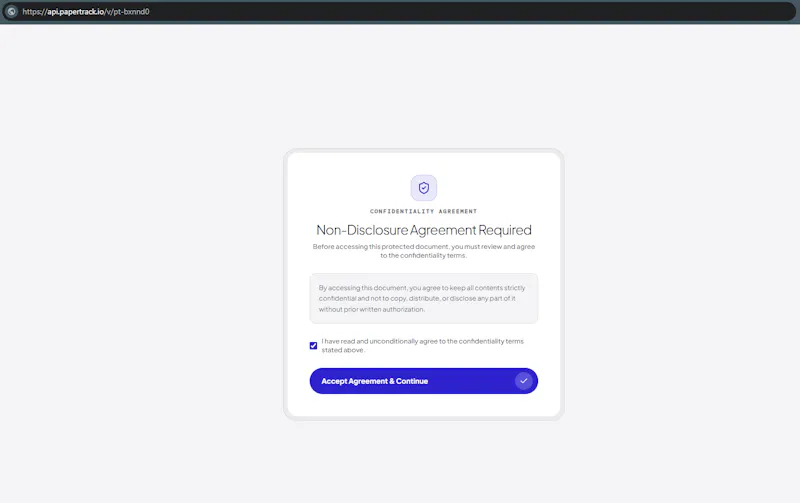800x503 pixels.
Task: Click the site info icon in address bar
Action: click(x=11, y=11)
